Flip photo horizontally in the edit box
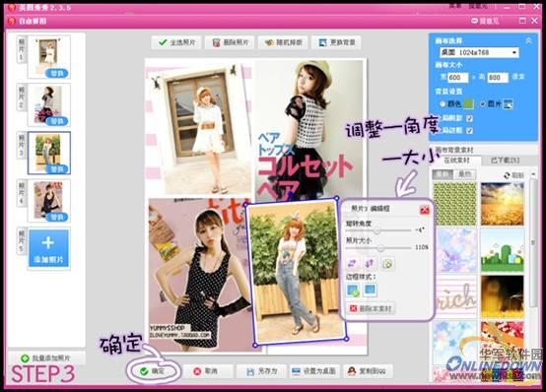 353,264
